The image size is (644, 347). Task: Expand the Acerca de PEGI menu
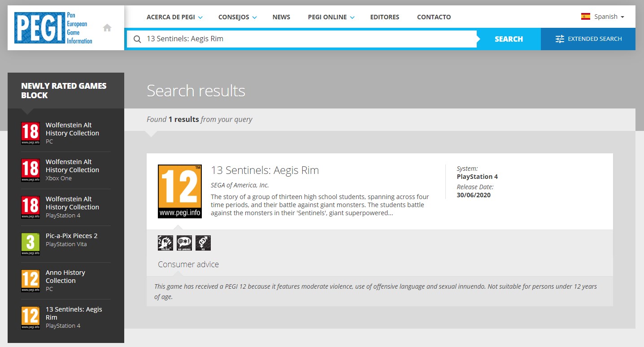click(174, 17)
